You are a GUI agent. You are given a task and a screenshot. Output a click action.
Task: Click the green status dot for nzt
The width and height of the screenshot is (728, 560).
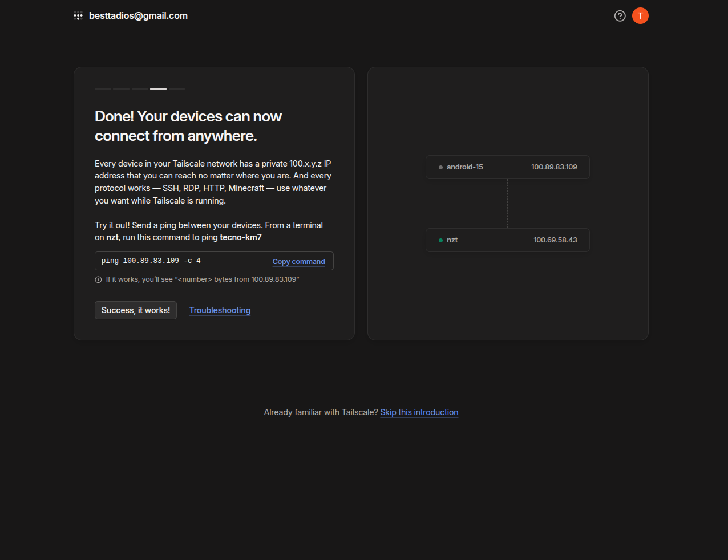[x=440, y=240]
